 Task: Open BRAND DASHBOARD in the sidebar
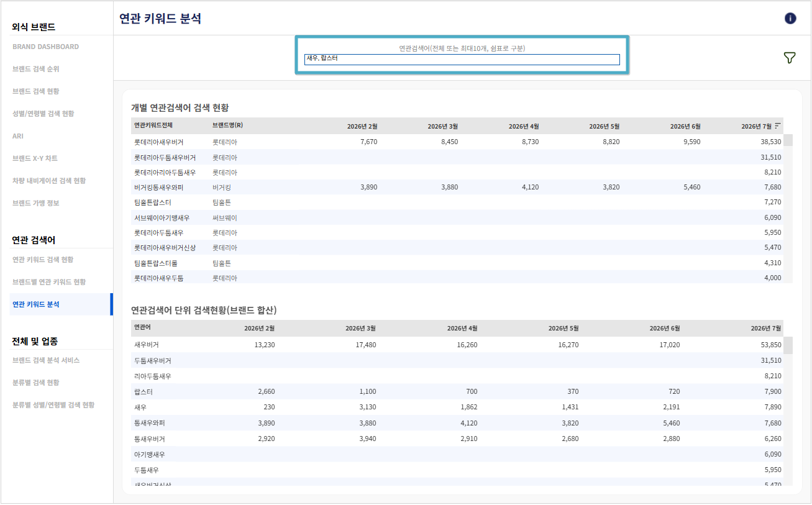click(x=45, y=47)
